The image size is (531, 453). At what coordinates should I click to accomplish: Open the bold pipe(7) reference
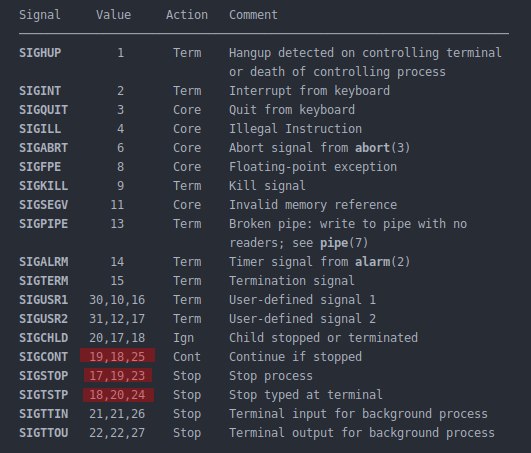point(344,243)
